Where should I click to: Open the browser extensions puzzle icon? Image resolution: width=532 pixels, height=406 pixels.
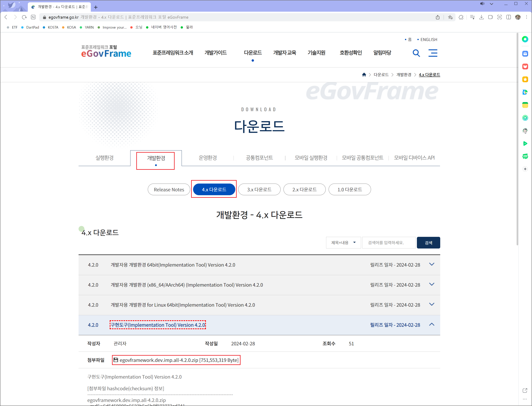click(461, 17)
